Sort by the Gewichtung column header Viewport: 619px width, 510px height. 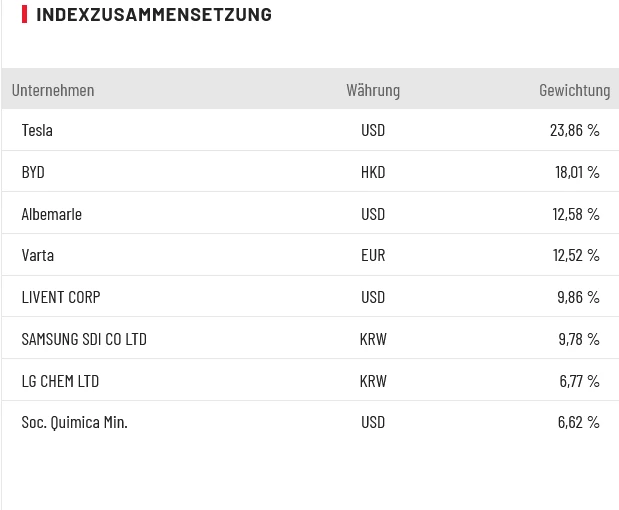574,90
